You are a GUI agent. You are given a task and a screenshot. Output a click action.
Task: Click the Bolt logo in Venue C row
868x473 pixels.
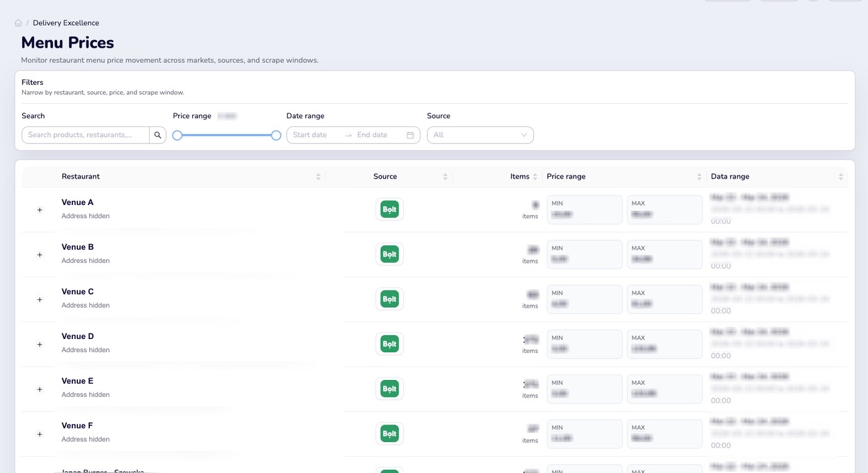390,299
